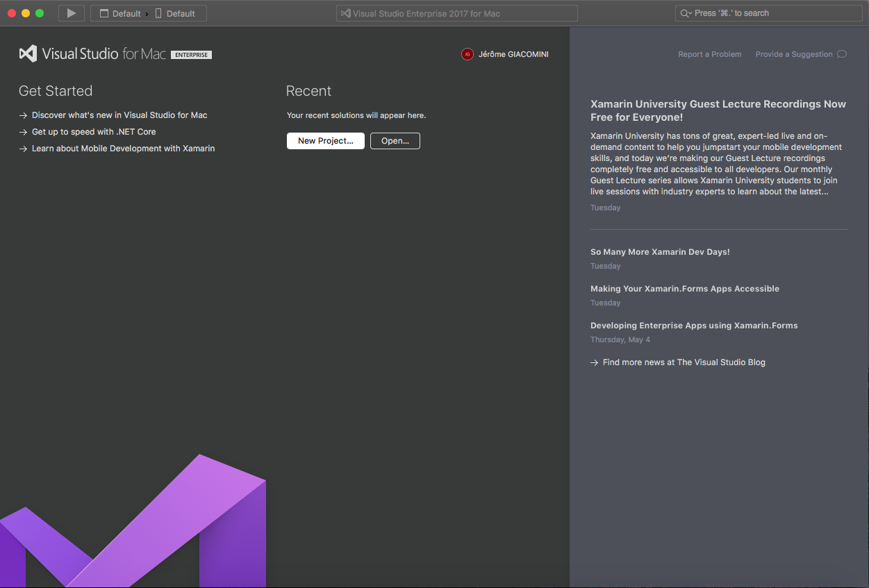Click the green full-screen window button
This screenshot has height=588, width=869.
[40, 13]
